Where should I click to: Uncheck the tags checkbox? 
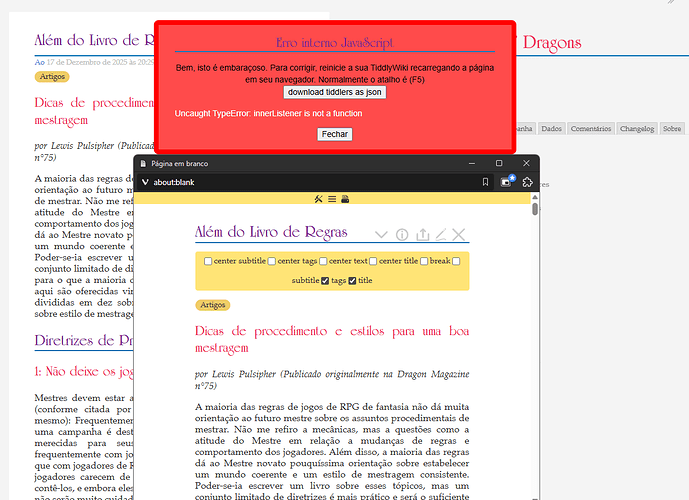pyautogui.click(x=325, y=281)
